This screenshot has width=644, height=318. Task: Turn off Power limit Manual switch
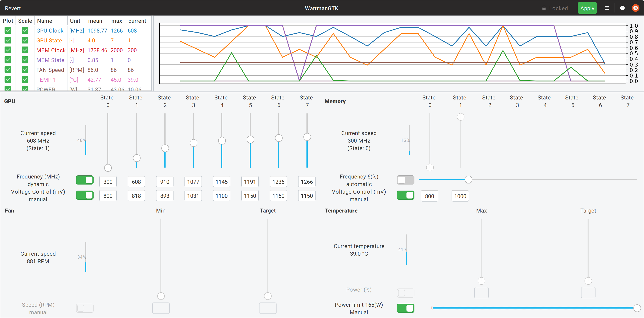pos(406,308)
